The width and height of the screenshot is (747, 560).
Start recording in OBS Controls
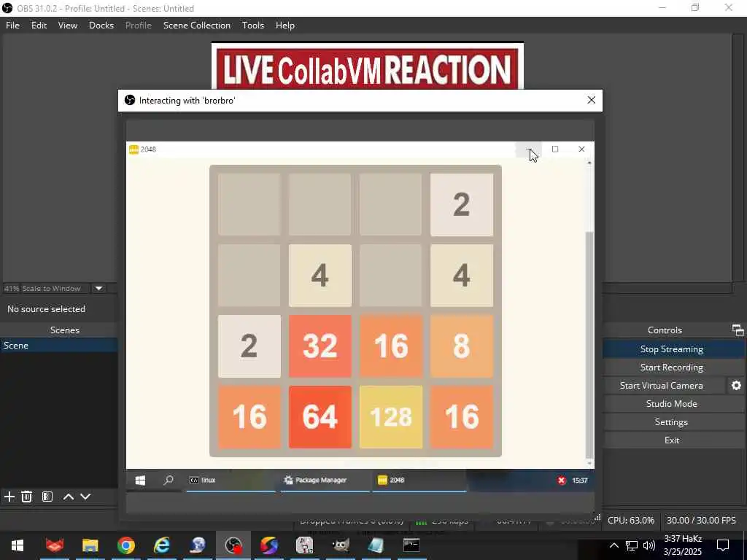(x=671, y=367)
